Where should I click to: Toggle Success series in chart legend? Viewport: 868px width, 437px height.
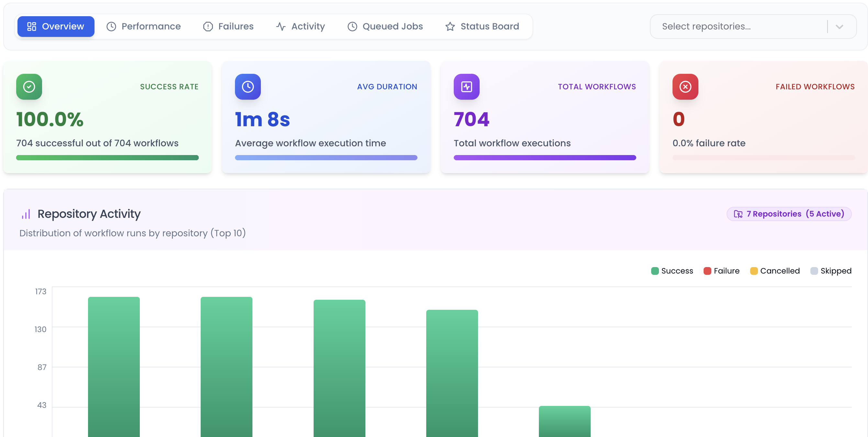(672, 271)
